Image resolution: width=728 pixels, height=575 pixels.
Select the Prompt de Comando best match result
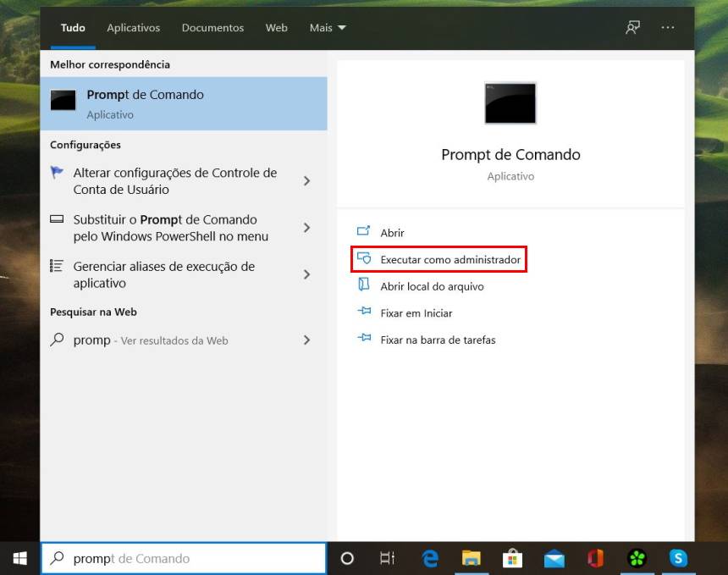click(x=184, y=103)
